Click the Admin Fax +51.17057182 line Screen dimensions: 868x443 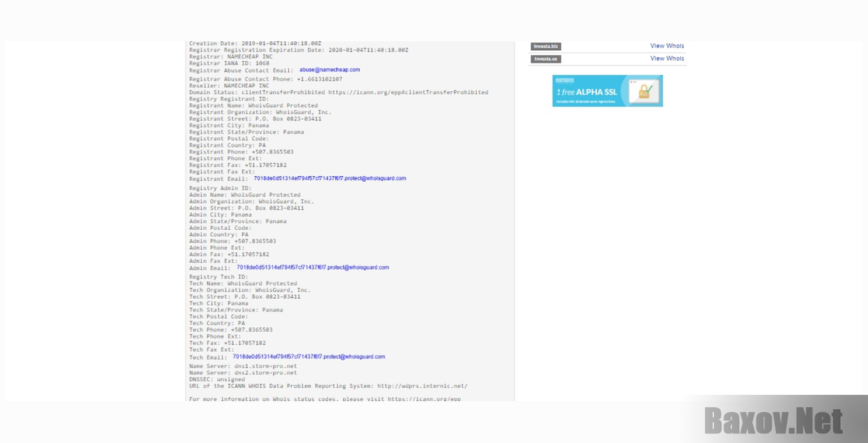(x=229, y=254)
